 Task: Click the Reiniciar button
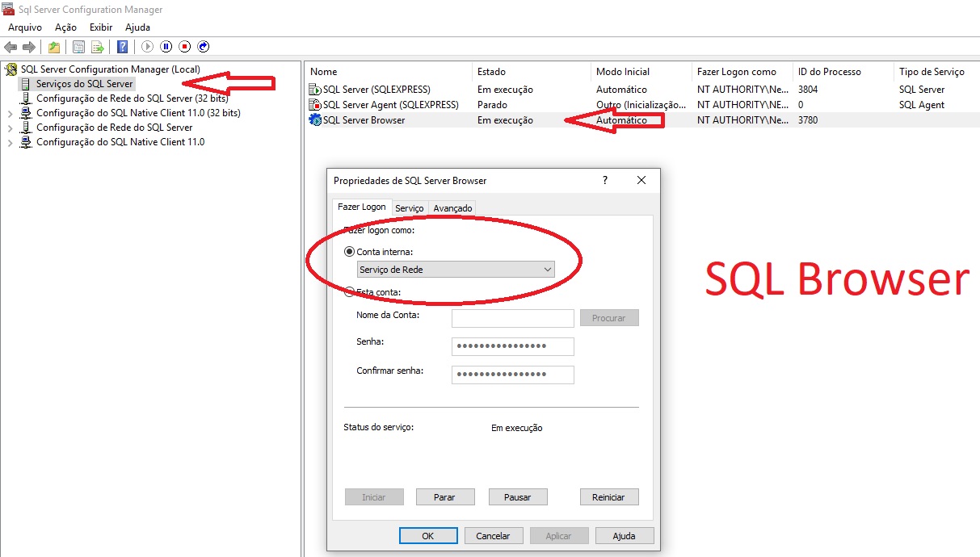[609, 497]
